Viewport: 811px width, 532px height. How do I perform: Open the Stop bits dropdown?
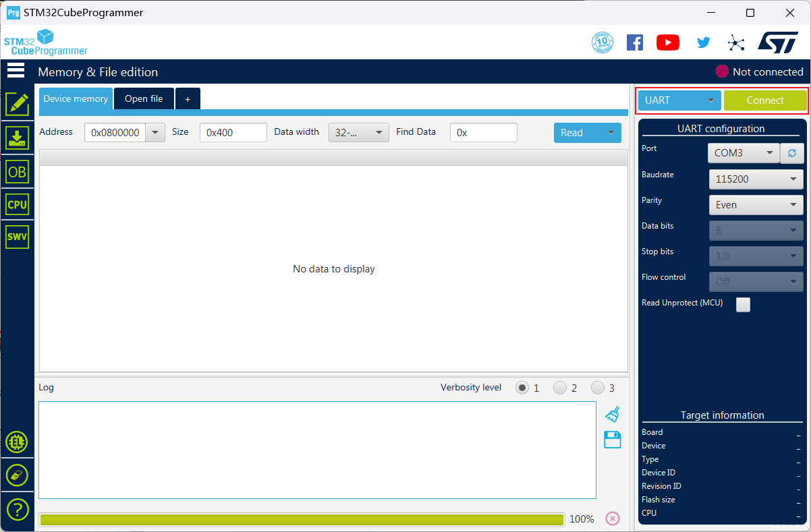(756, 256)
